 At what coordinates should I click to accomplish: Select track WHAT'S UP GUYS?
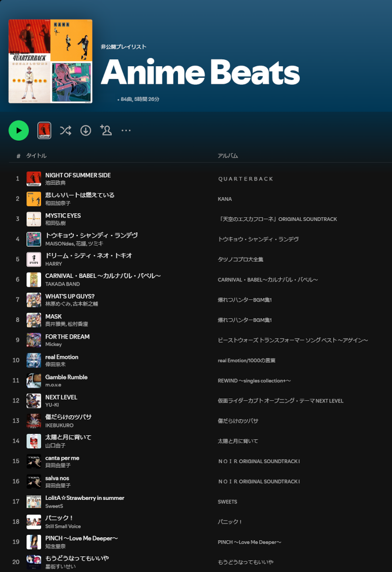pyautogui.click(x=70, y=296)
